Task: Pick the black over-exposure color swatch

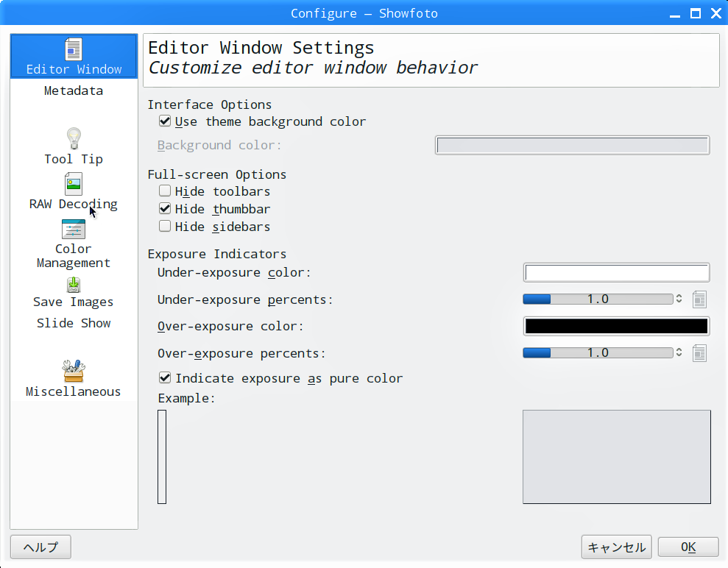Action: coord(617,326)
